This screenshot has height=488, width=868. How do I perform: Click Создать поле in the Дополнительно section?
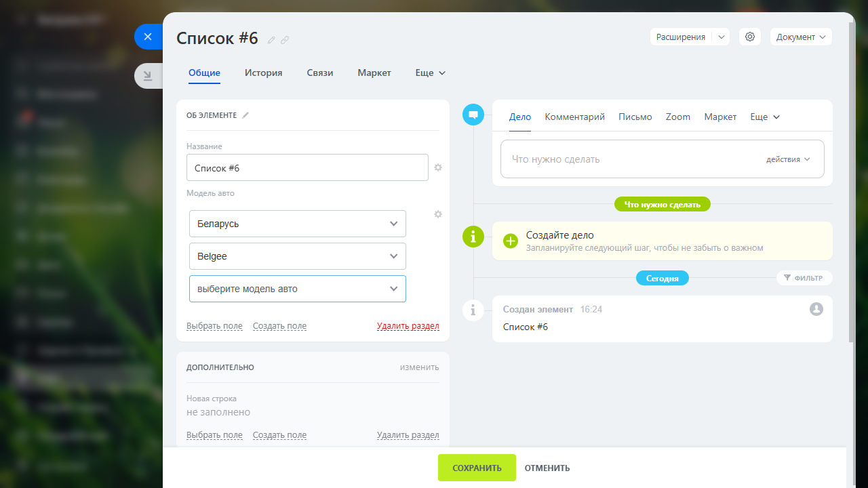(x=279, y=435)
